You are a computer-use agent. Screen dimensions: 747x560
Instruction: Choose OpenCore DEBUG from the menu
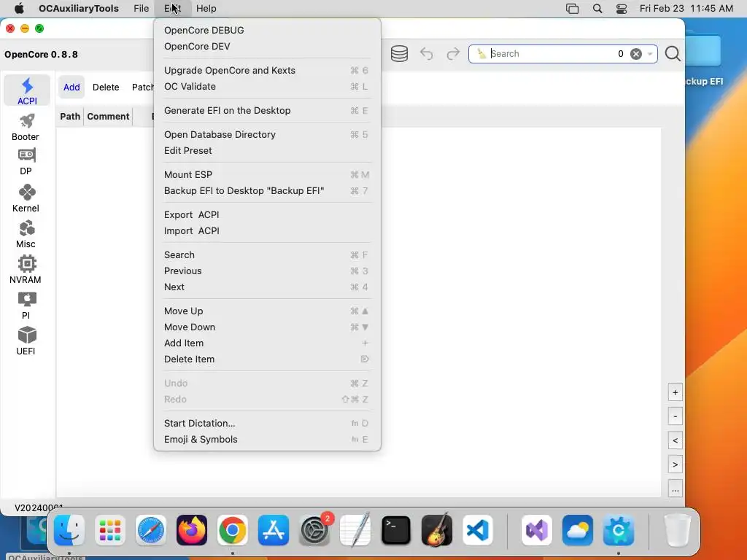point(267,30)
